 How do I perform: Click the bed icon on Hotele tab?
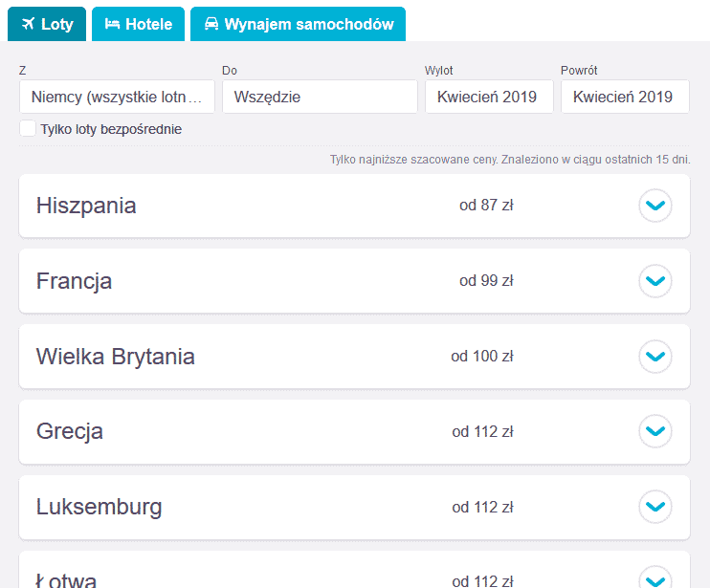(112, 24)
